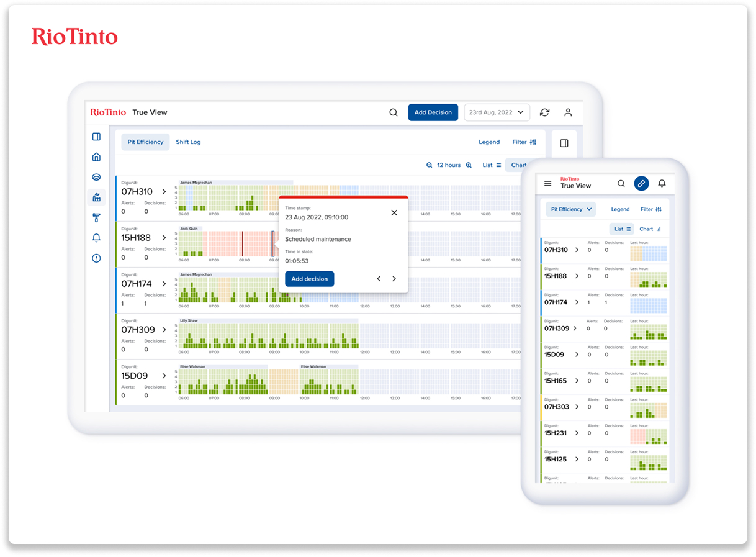Click Add decision in the popup
This screenshot has height=557, width=756.
pyautogui.click(x=309, y=279)
